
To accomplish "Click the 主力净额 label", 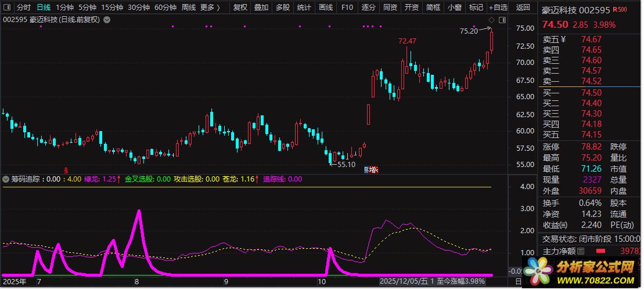I will point(559,251).
